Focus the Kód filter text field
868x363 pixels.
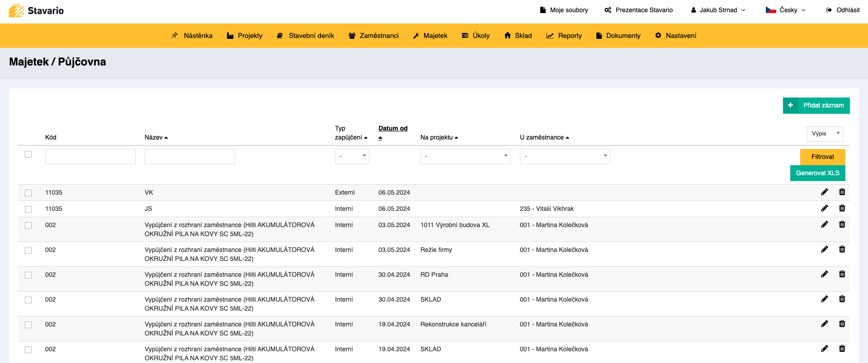coord(90,157)
